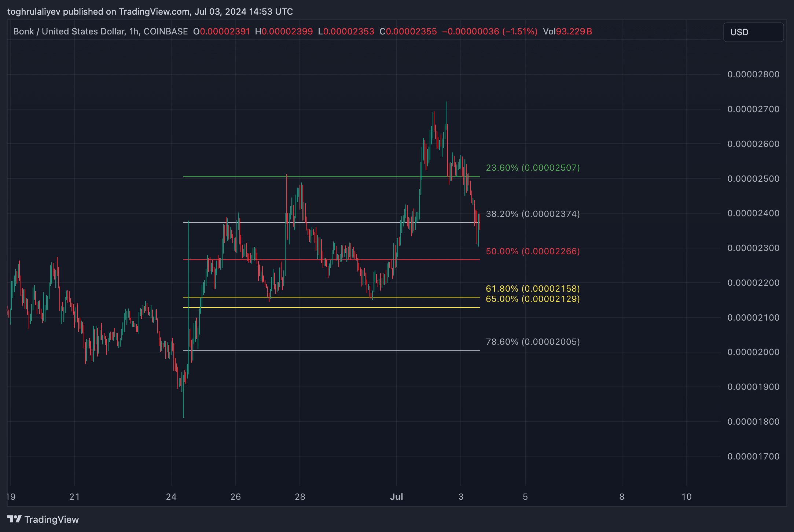
Task: Click the close price value C0.00002355
Action: point(408,32)
